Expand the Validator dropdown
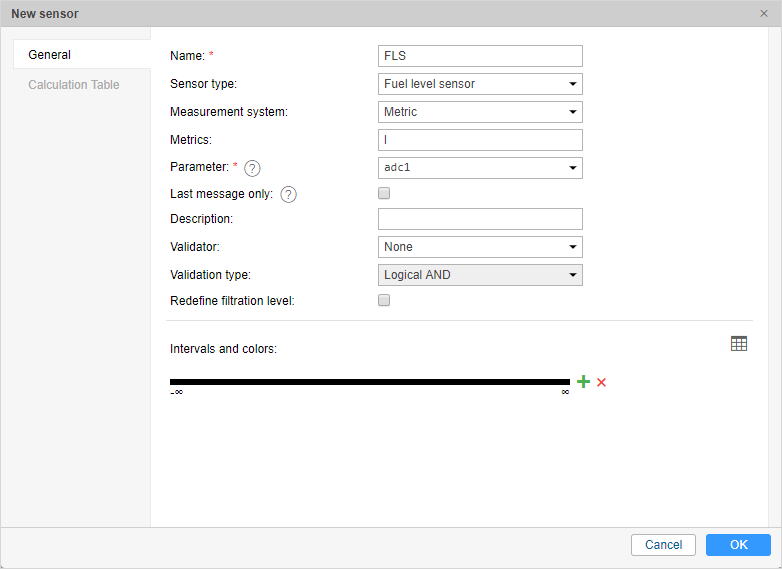The height and width of the screenshot is (569, 782). click(480, 246)
